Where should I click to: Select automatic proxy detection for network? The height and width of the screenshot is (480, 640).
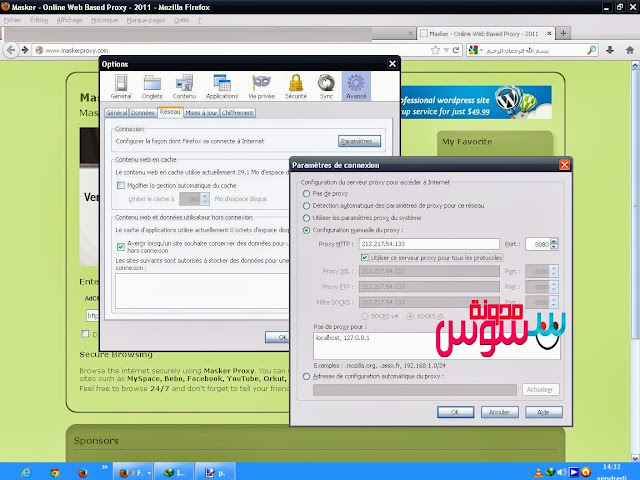(x=306, y=206)
